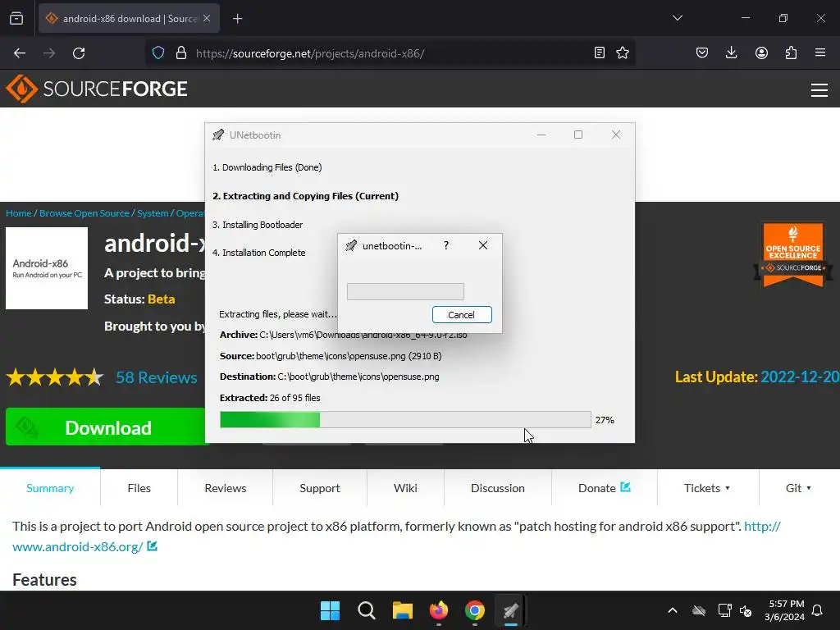
Task: Click the Beta status link
Action: pyautogui.click(x=162, y=299)
